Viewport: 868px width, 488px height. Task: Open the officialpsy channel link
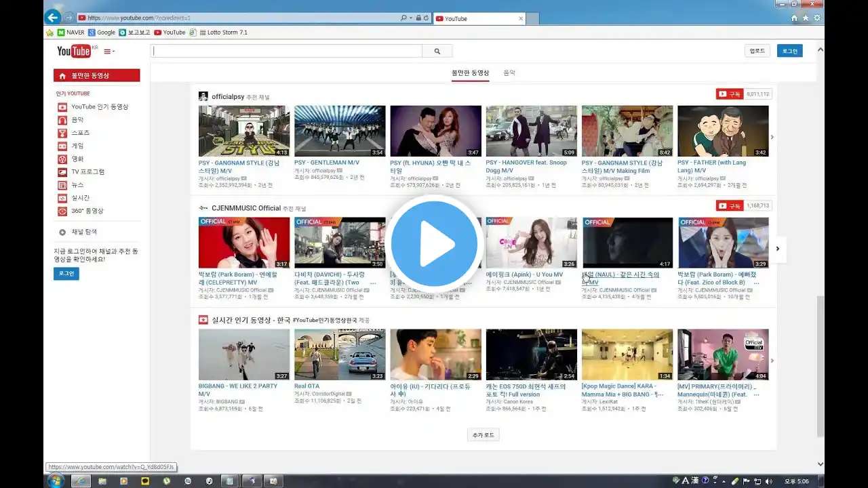click(228, 96)
